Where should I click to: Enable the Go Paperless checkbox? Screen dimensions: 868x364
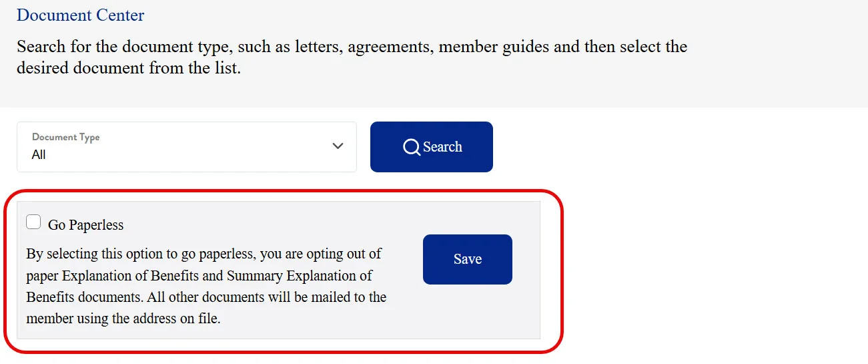pyautogui.click(x=33, y=222)
